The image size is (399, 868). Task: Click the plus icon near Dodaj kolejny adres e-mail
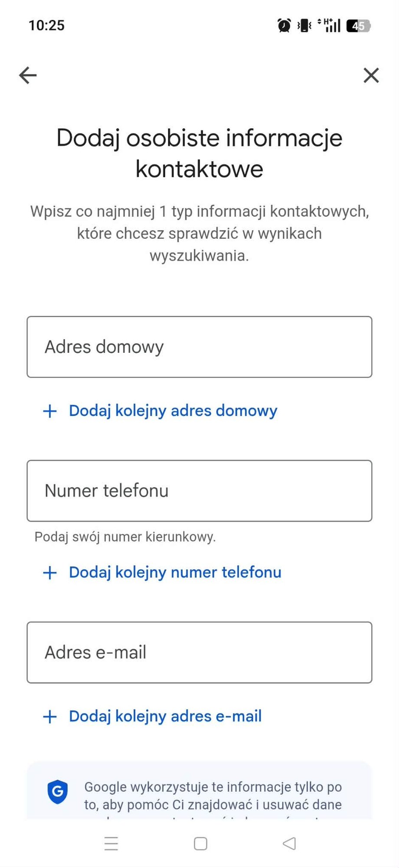click(x=49, y=716)
